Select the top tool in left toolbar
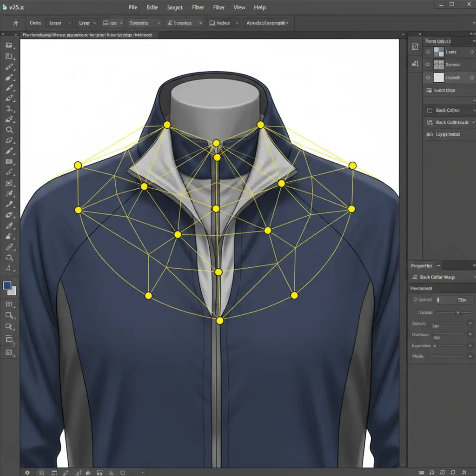Screen dimensions: 476x476 click(x=9, y=46)
